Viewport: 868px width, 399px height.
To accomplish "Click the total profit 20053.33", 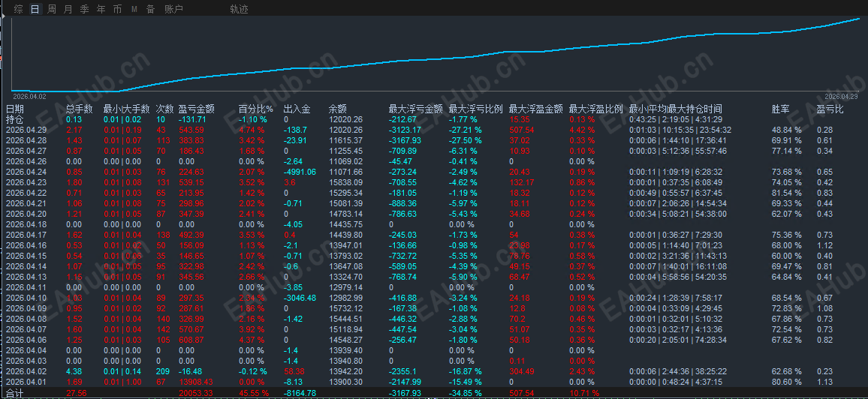I will pos(195,393).
